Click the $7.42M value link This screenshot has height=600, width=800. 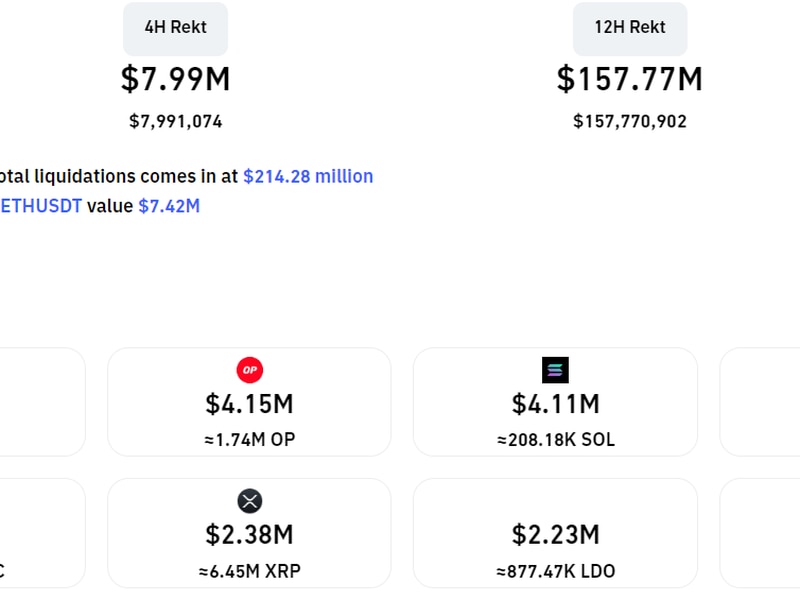pyautogui.click(x=169, y=206)
